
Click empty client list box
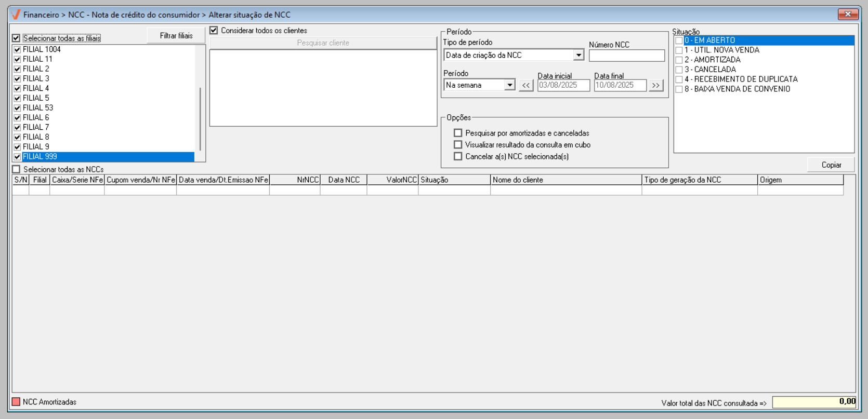323,88
